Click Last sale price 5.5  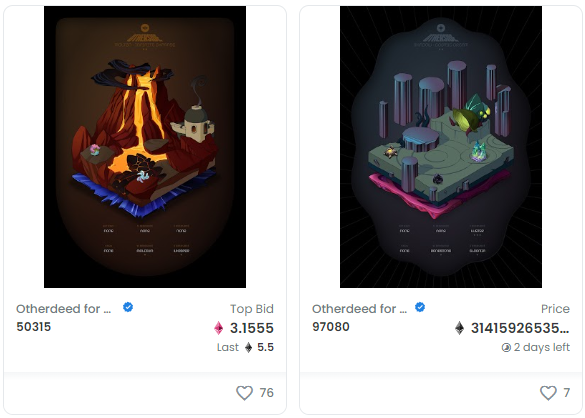266,347
